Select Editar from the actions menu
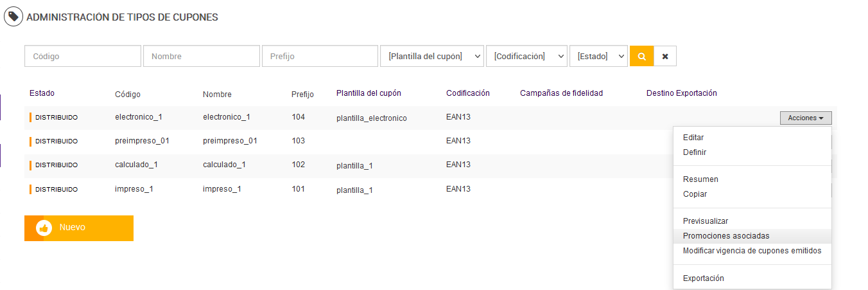 coord(693,138)
